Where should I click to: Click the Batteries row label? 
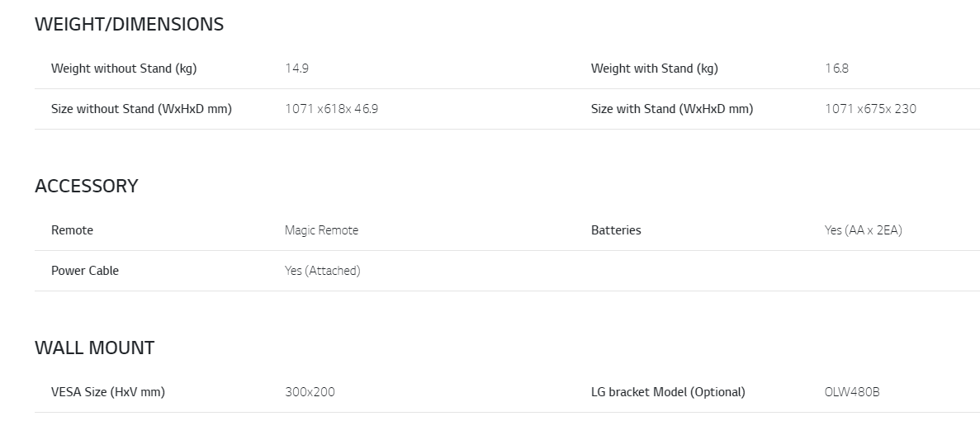(x=616, y=230)
